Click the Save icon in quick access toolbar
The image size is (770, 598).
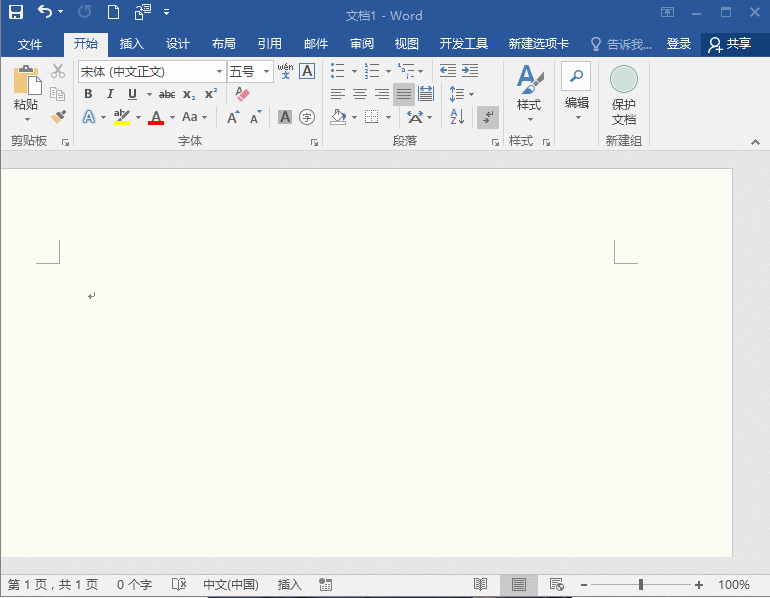tap(16, 12)
